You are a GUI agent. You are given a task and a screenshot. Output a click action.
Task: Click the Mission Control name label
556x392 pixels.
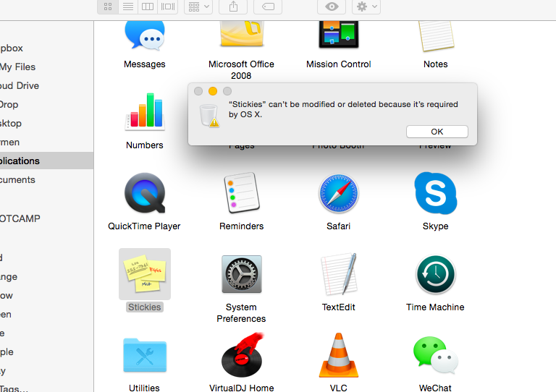(x=339, y=64)
